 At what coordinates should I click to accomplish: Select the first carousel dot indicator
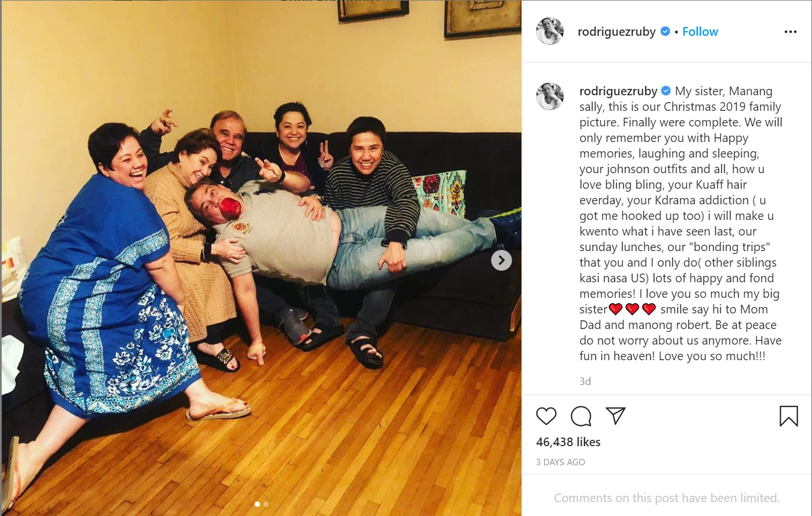coord(257,504)
